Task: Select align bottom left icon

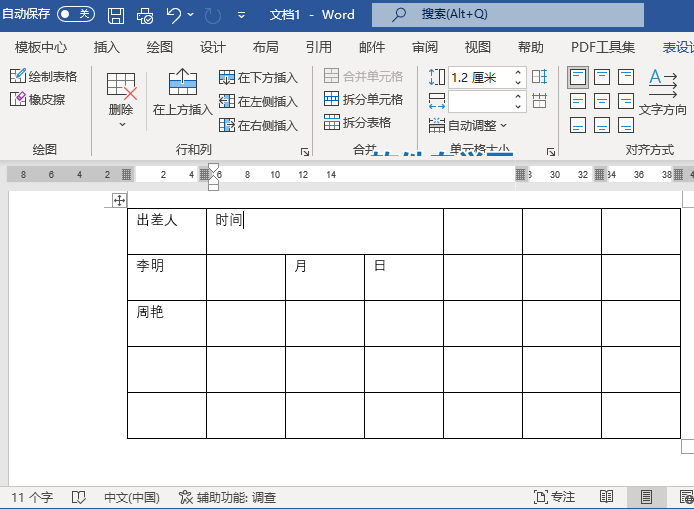Action: (578, 125)
